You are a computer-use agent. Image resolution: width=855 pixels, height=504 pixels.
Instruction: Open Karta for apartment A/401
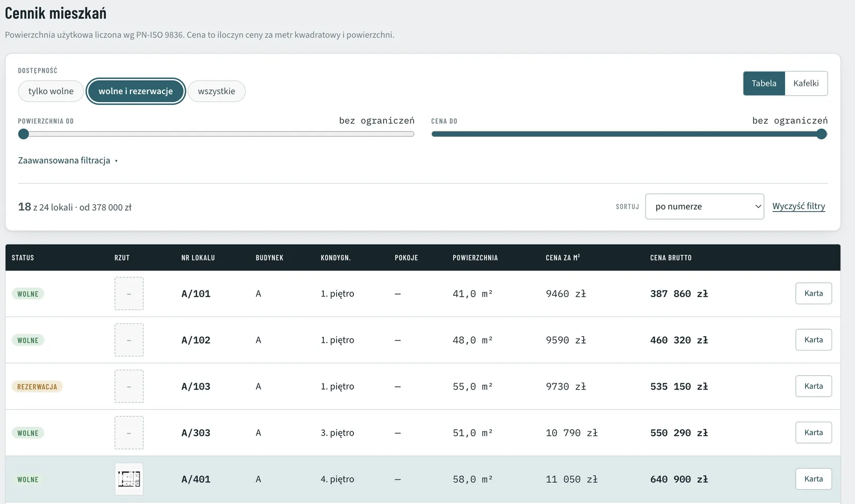(x=813, y=479)
